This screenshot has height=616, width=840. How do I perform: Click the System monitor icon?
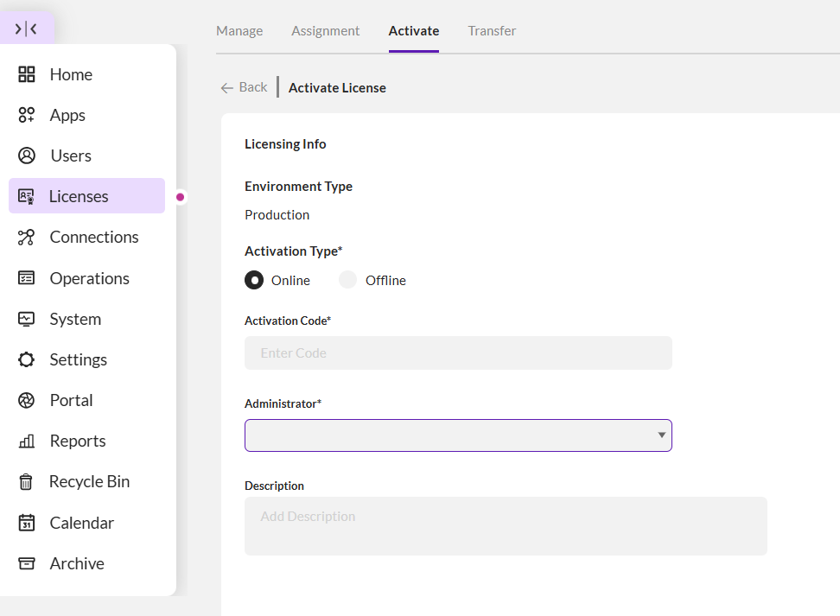[x=26, y=319]
